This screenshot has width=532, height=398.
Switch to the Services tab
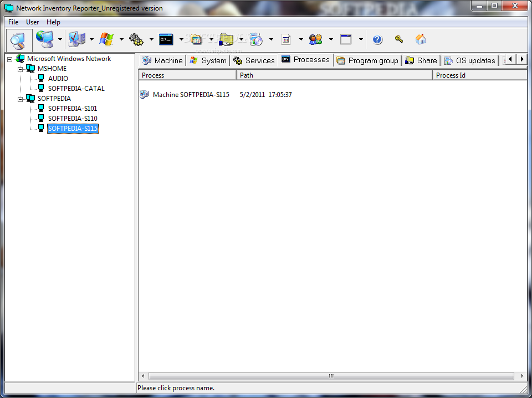click(254, 60)
